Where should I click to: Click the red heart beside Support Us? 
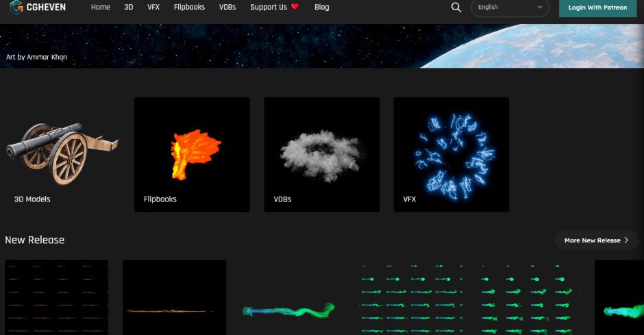coord(295,7)
